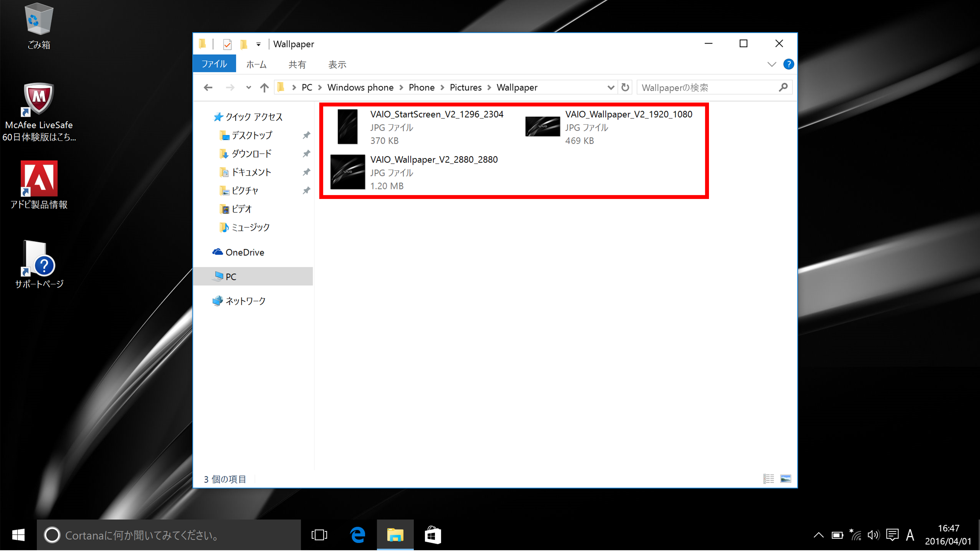Open Explorer help via question mark icon
Image resolution: width=980 pixels, height=551 pixels.
789,64
